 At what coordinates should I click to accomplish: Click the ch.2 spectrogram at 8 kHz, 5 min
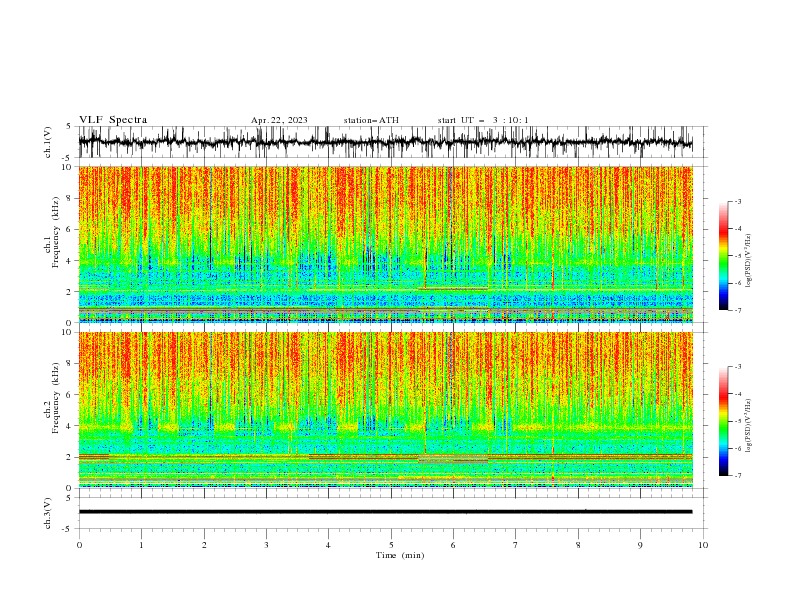[391, 364]
